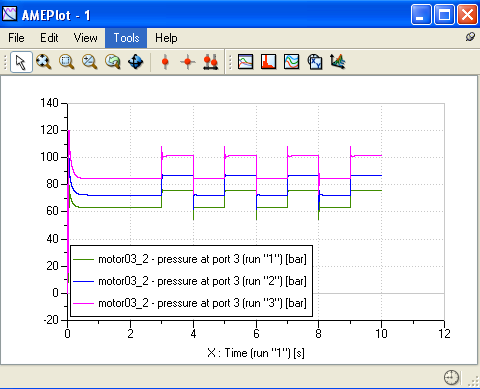
Task: Add a vertical red cursor marker
Action: [165, 62]
